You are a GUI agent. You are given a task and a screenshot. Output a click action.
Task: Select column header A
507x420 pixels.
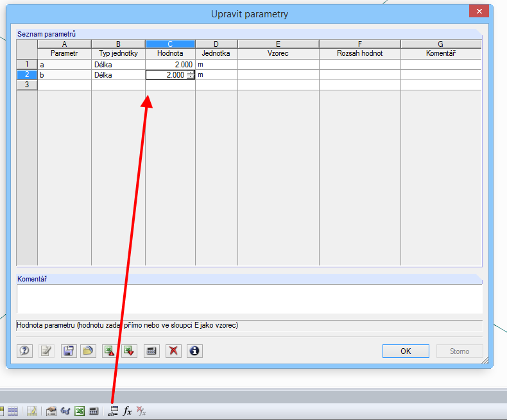[64, 44]
